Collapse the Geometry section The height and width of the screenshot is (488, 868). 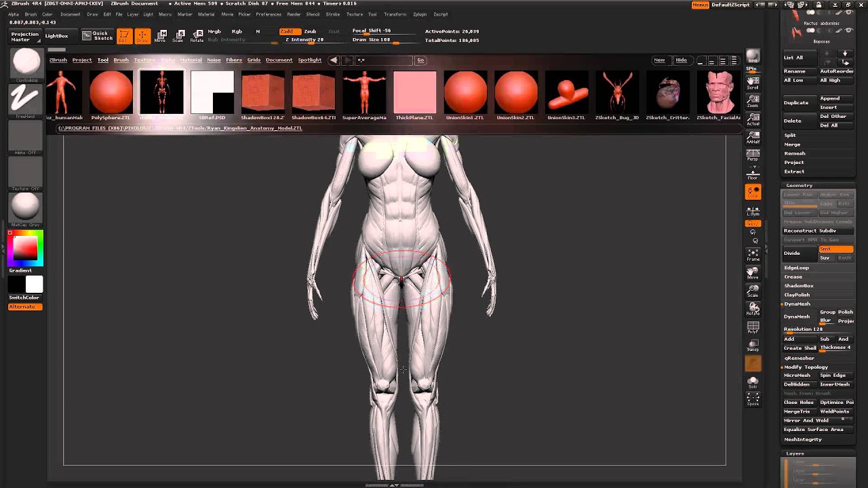(799, 185)
